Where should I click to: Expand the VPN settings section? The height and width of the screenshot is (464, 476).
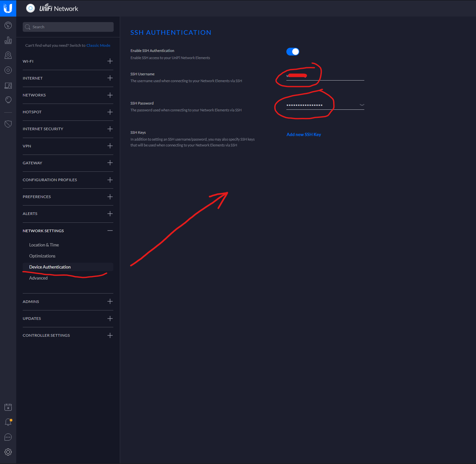110,146
